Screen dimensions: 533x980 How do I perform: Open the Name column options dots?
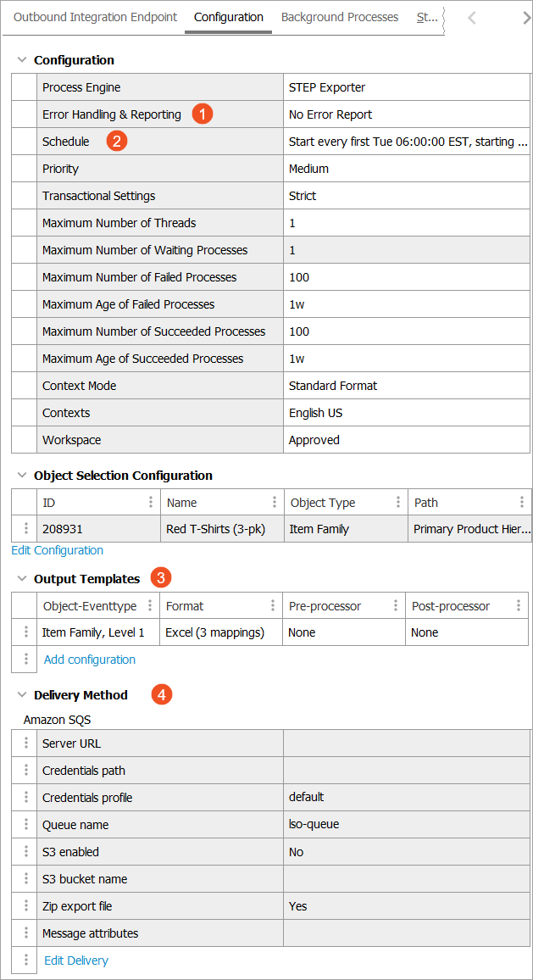275,502
